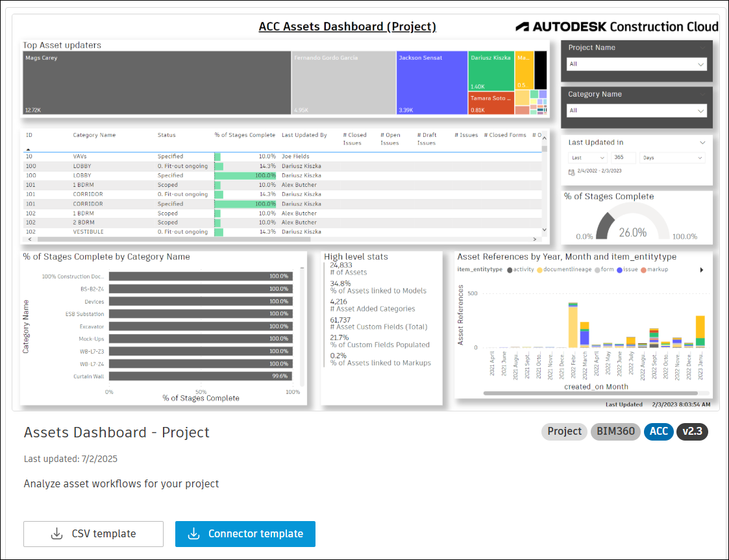
Task: Select Tamara Soto treemap block
Action: click(x=491, y=103)
